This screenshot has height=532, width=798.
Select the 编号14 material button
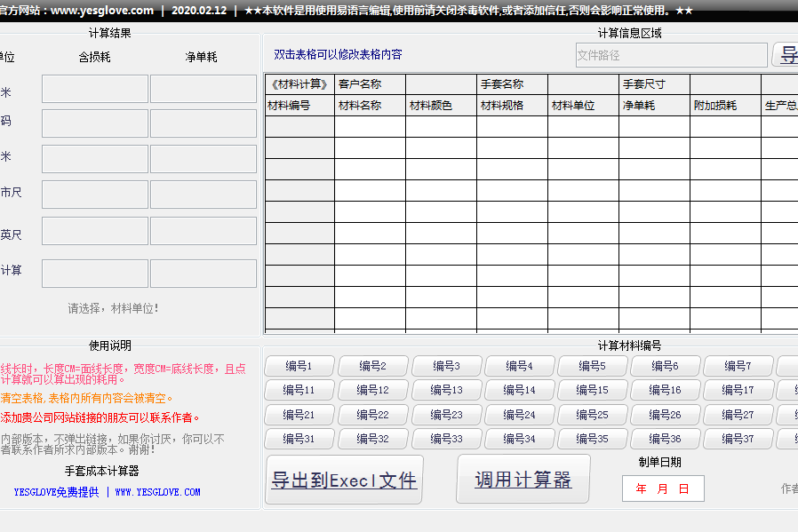[519, 390]
